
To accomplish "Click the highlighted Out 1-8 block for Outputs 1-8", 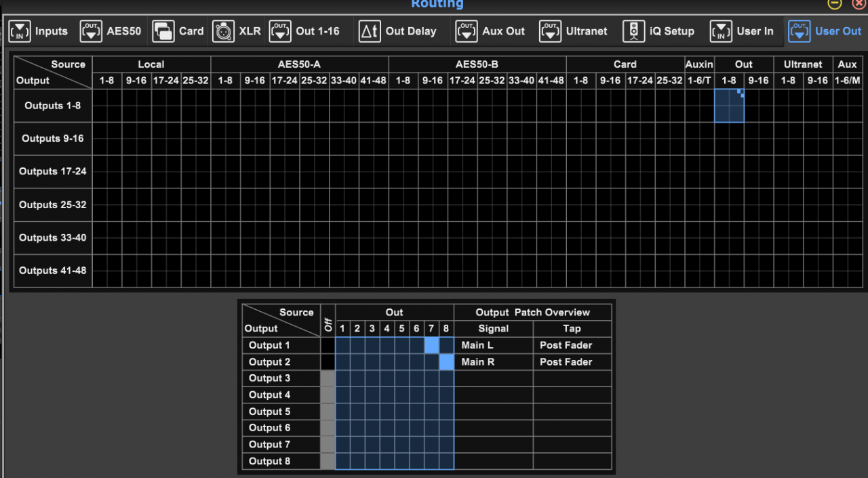I will (x=729, y=106).
